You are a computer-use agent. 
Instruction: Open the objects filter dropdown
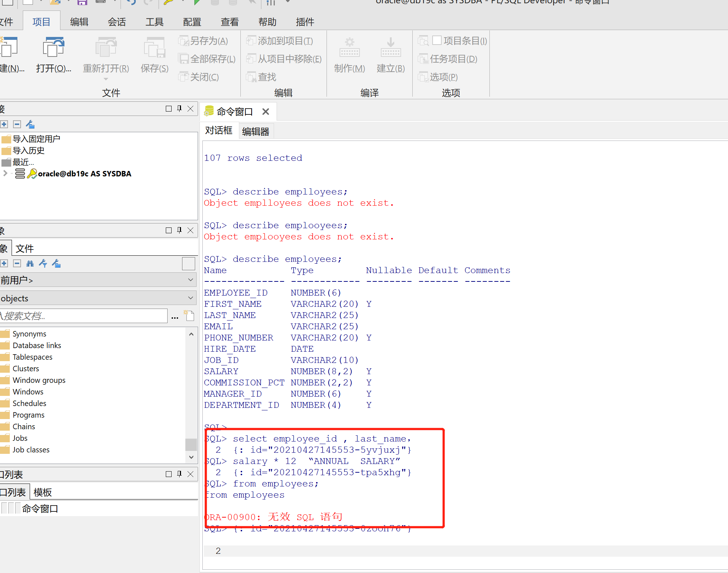pos(190,298)
